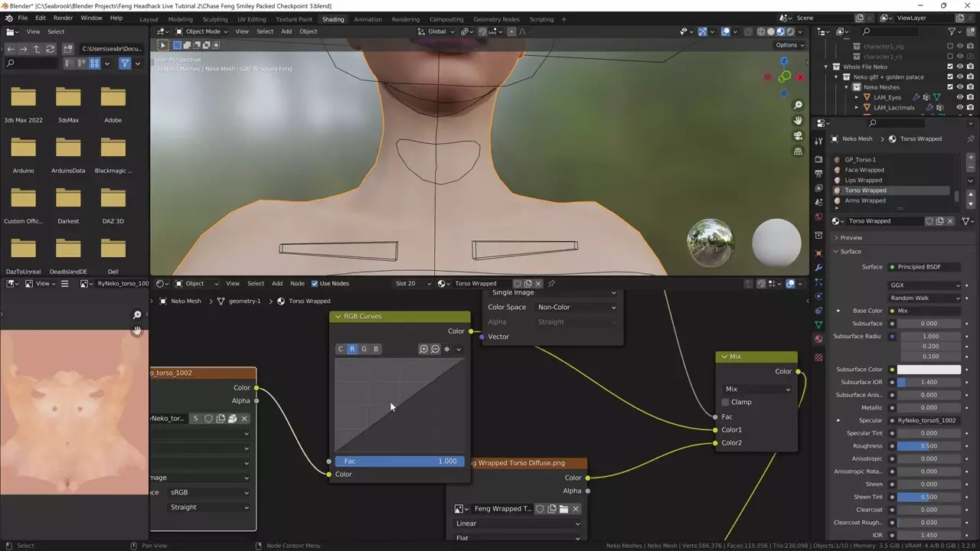Expand the Preview panel in material properties
Image resolution: width=980 pixels, height=551 pixels.
(x=851, y=238)
